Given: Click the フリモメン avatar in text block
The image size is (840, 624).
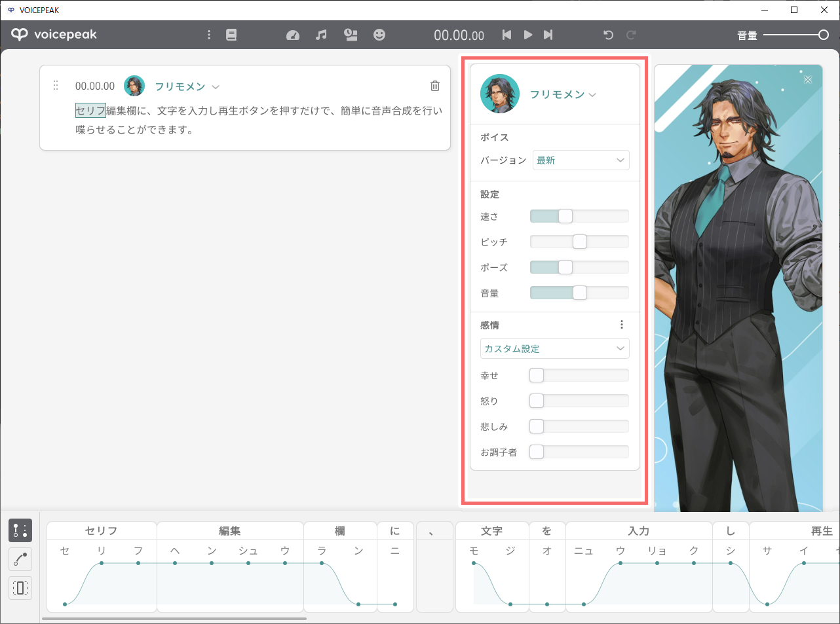Looking at the screenshot, I should click(x=134, y=86).
